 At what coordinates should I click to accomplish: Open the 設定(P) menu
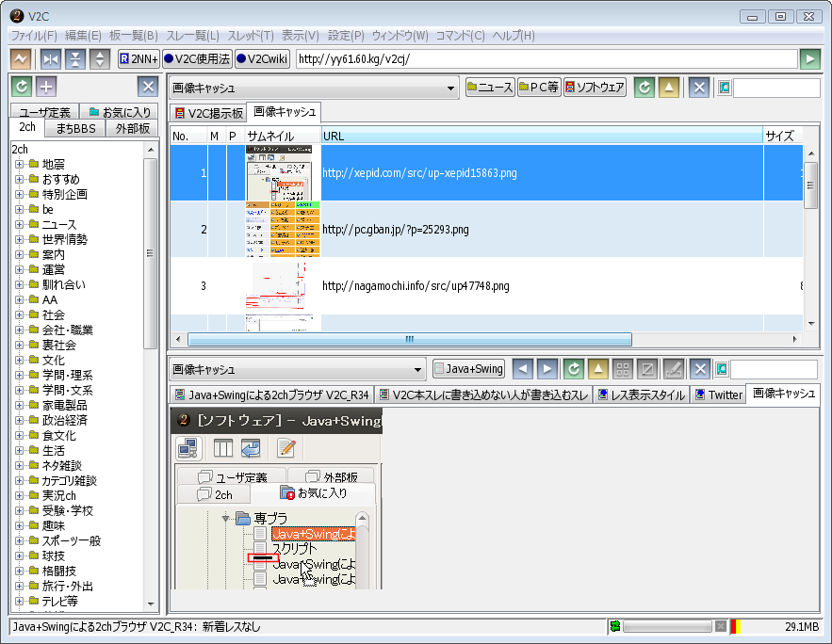pyautogui.click(x=345, y=36)
